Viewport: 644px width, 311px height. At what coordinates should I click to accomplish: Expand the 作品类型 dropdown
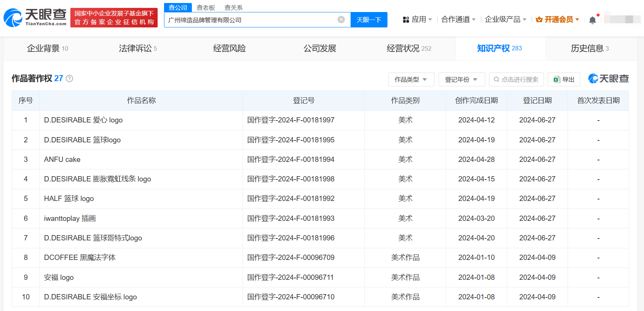tap(411, 80)
